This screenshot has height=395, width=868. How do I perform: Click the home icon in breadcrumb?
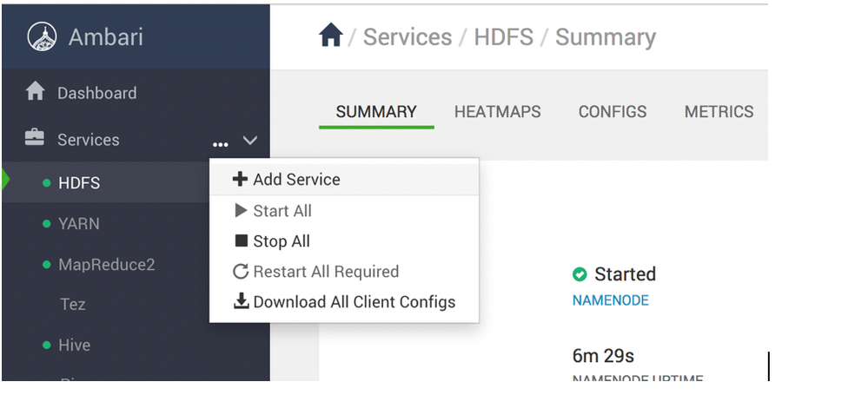click(331, 36)
